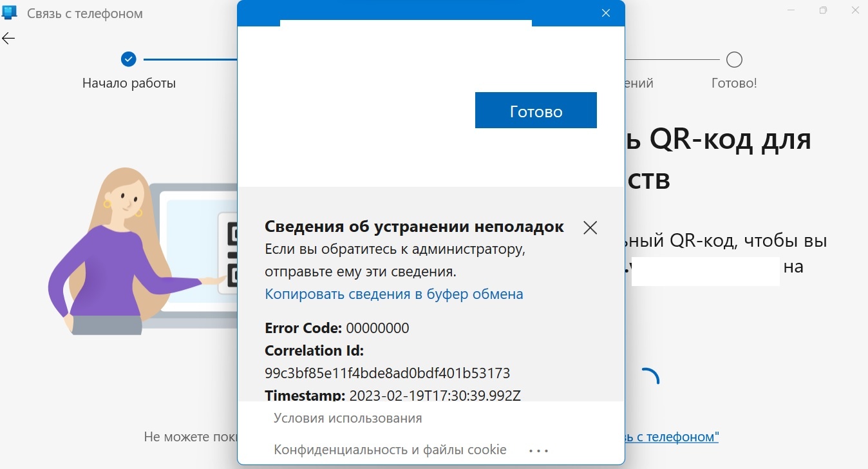Click the Correlation Id label
868x469 pixels.
pos(314,350)
